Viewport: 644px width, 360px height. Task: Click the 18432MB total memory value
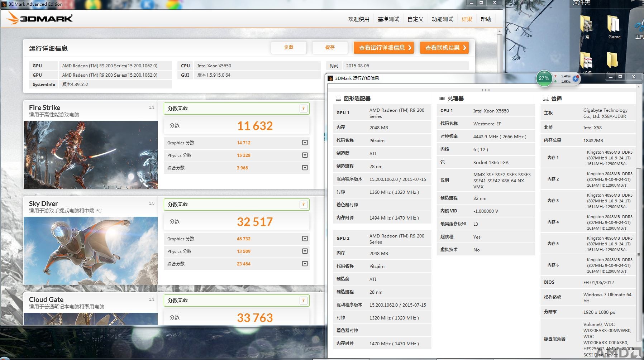(x=593, y=140)
